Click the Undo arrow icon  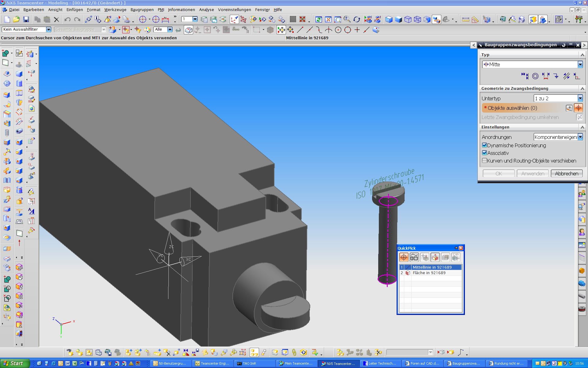[67, 20]
